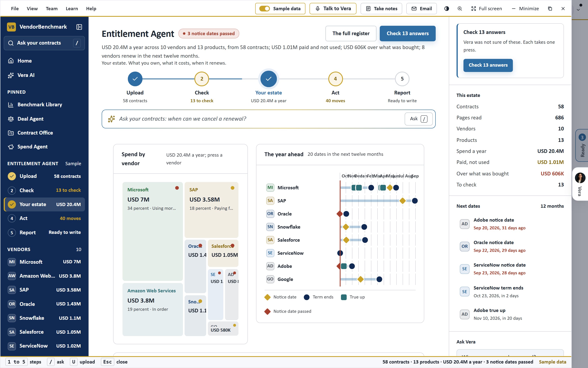Toggle the Sample data switch

point(264,9)
